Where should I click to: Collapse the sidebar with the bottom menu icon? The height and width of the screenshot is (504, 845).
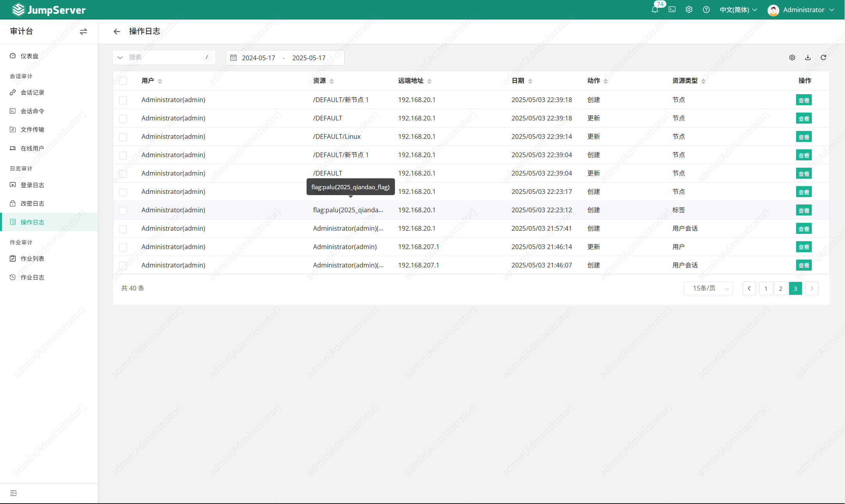[x=13, y=493]
